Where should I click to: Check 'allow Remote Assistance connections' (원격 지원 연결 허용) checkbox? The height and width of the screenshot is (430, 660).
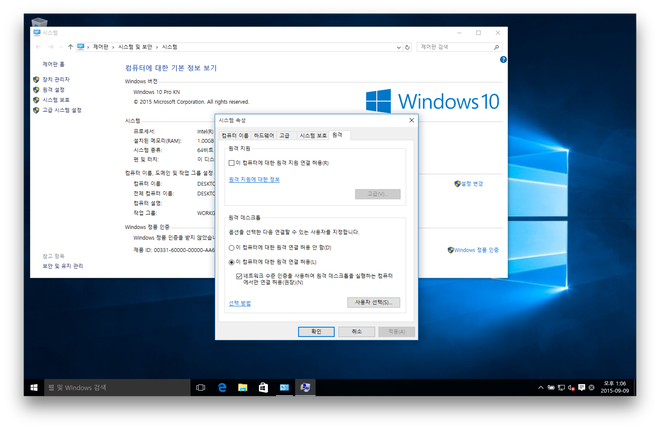[x=232, y=163]
